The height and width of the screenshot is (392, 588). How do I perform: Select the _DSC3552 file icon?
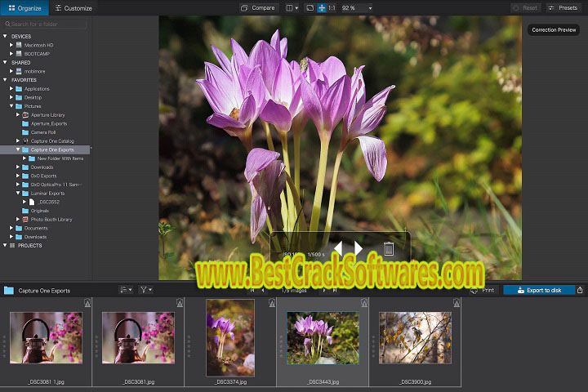(x=32, y=203)
